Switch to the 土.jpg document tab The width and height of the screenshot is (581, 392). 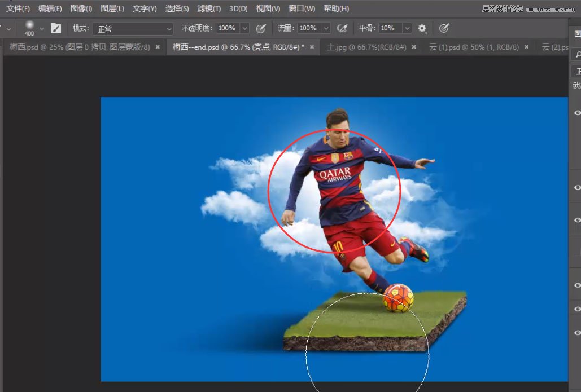(366, 47)
